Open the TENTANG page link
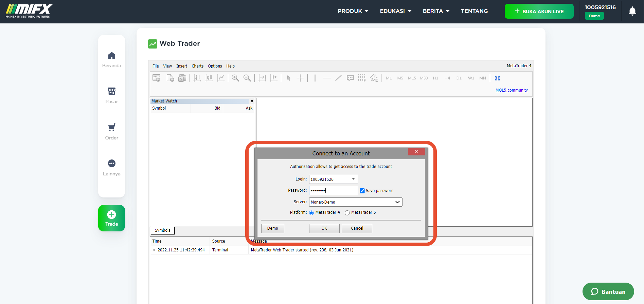This screenshot has width=644, height=304. pyautogui.click(x=475, y=11)
